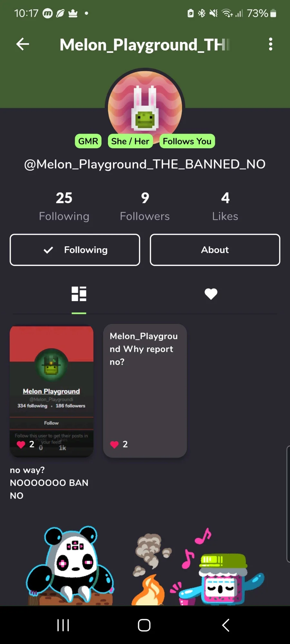This screenshot has height=644, width=290.
Task: Open the 25 Following list
Action: [64, 206]
